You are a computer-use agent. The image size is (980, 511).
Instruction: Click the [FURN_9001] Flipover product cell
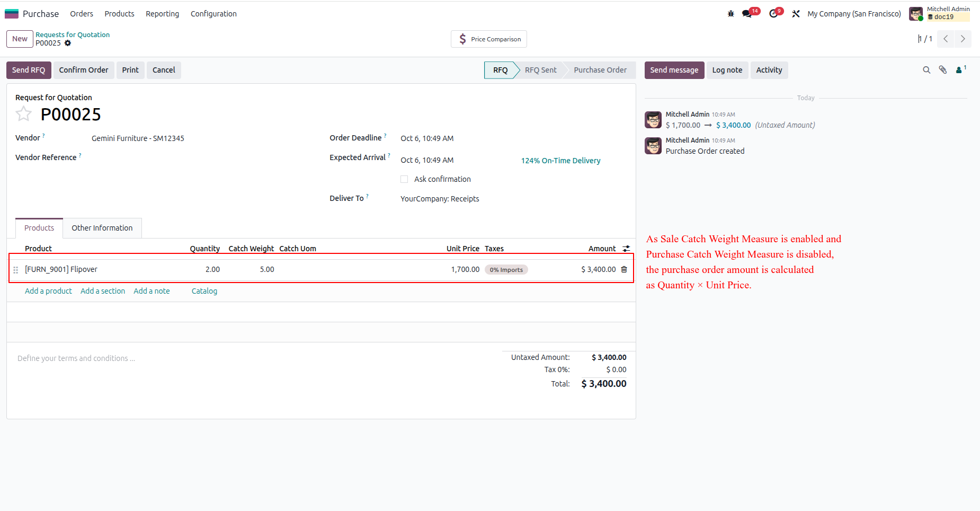[x=61, y=269]
